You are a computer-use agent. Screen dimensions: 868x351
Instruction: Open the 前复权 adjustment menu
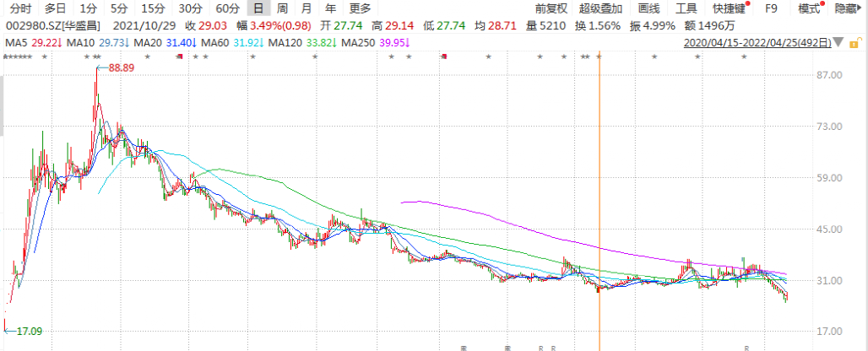(x=551, y=8)
